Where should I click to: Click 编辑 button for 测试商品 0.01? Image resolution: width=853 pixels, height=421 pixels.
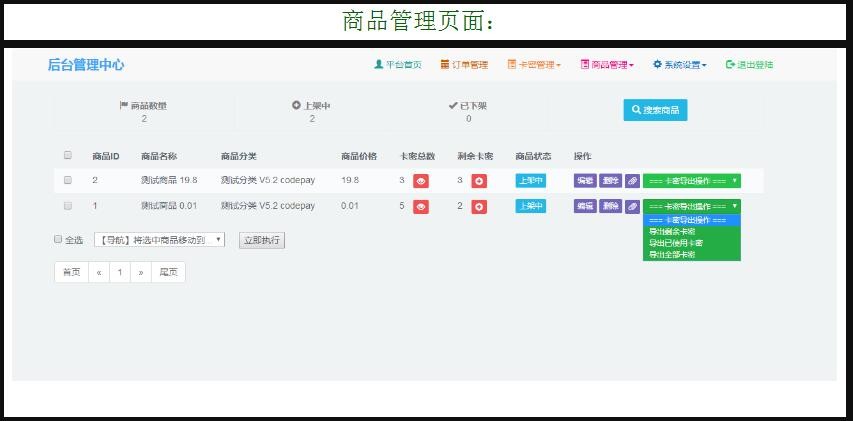[585, 206]
